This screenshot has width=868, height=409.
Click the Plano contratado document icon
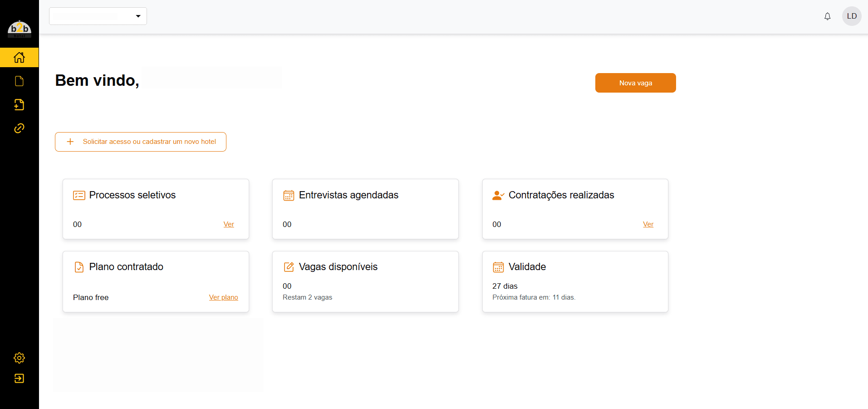[79, 267]
